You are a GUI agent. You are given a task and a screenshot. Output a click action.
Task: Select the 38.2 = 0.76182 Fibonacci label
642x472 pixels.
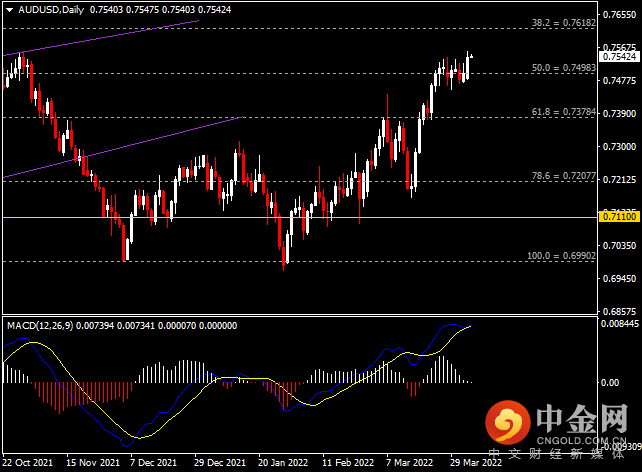tap(563, 23)
